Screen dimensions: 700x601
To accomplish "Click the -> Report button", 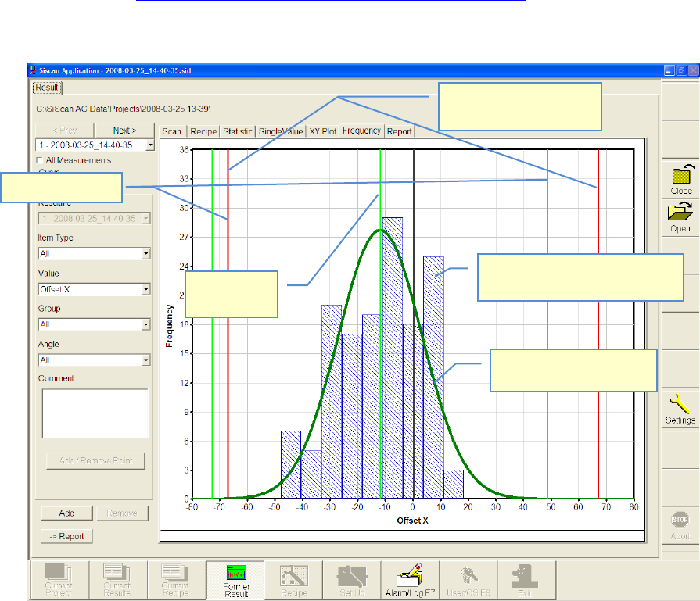I will [66, 536].
